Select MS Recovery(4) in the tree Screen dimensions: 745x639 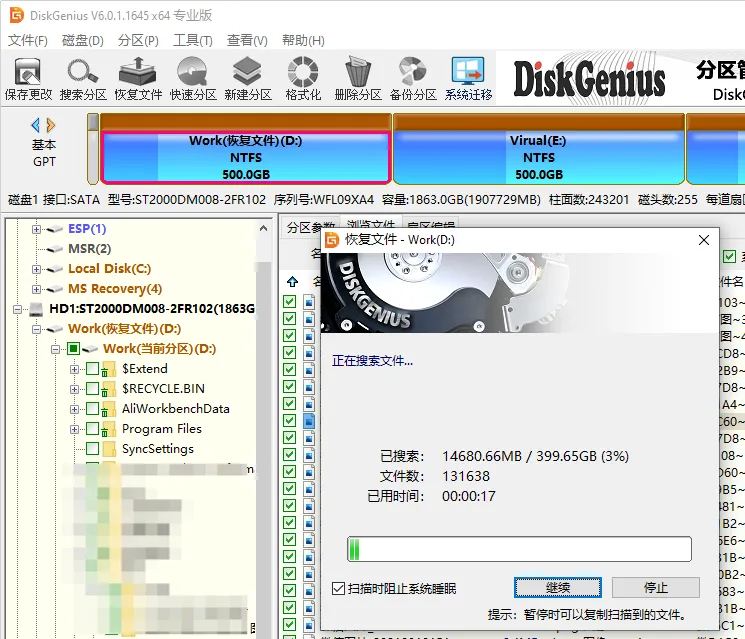tap(115, 289)
